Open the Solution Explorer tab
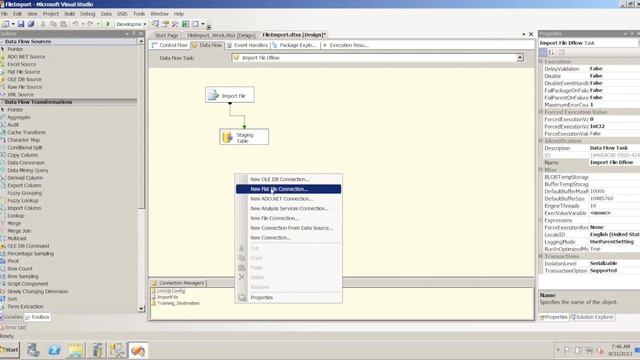The height and width of the screenshot is (360, 640). (x=591, y=317)
